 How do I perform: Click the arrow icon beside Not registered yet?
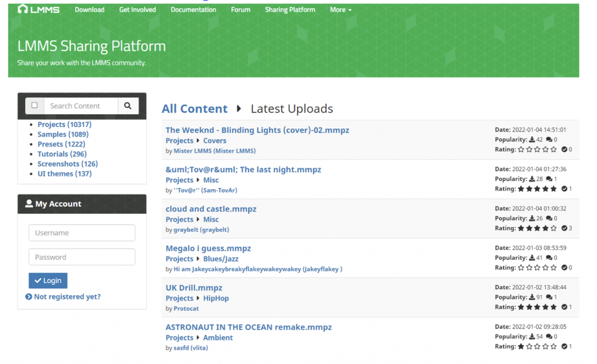tap(29, 297)
